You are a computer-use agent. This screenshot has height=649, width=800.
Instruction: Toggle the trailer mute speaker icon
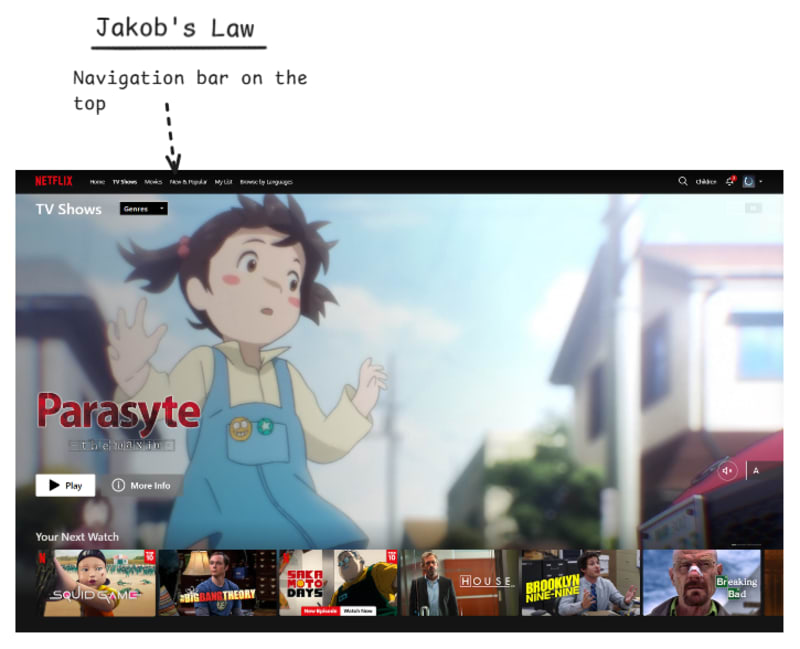click(728, 470)
